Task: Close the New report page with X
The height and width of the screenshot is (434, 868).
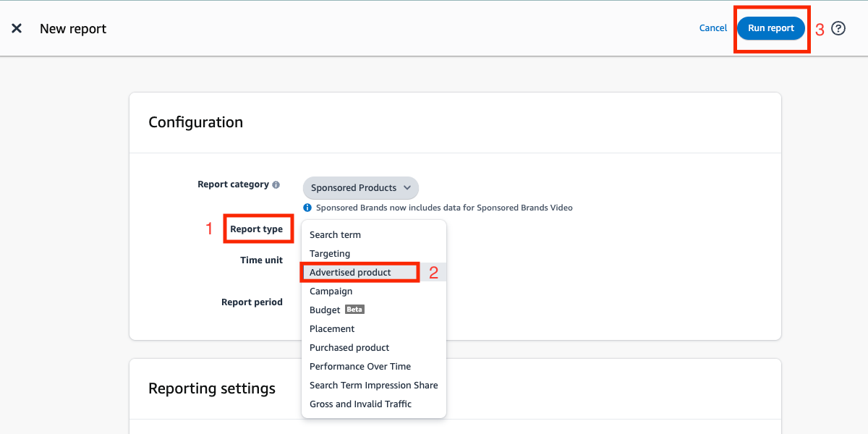Action: click(x=17, y=28)
